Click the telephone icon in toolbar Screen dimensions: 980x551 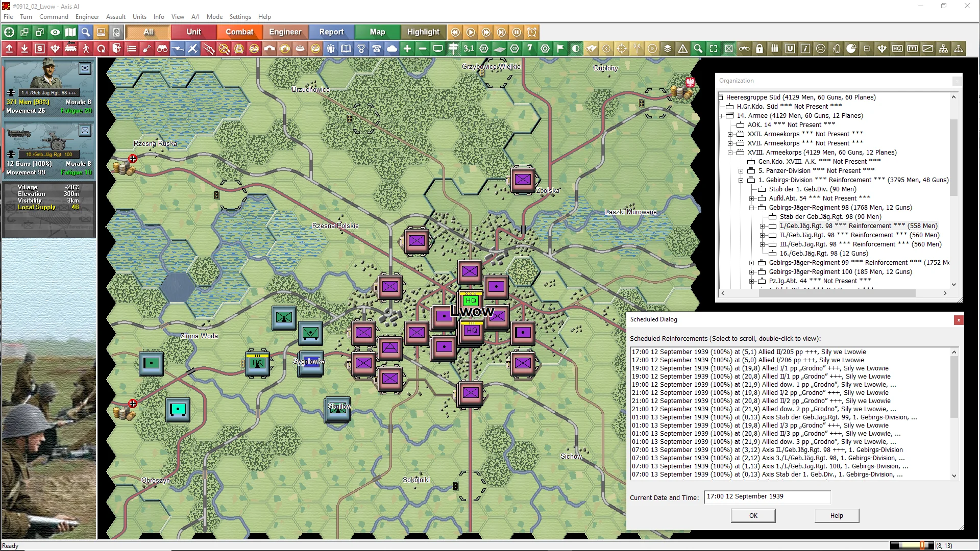coord(377,49)
